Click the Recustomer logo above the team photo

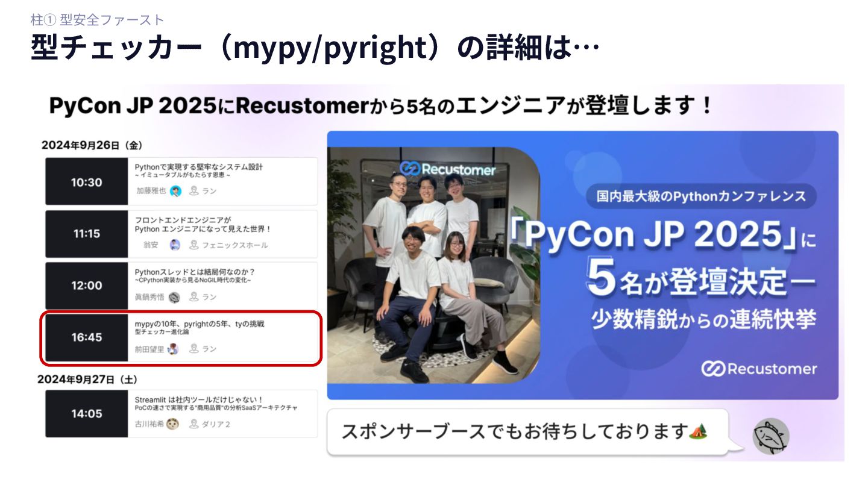[448, 169]
